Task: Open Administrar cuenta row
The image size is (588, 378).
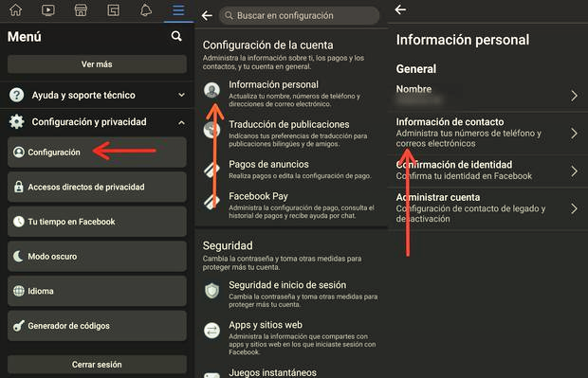Action: pyautogui.click(x=487, y=208)
